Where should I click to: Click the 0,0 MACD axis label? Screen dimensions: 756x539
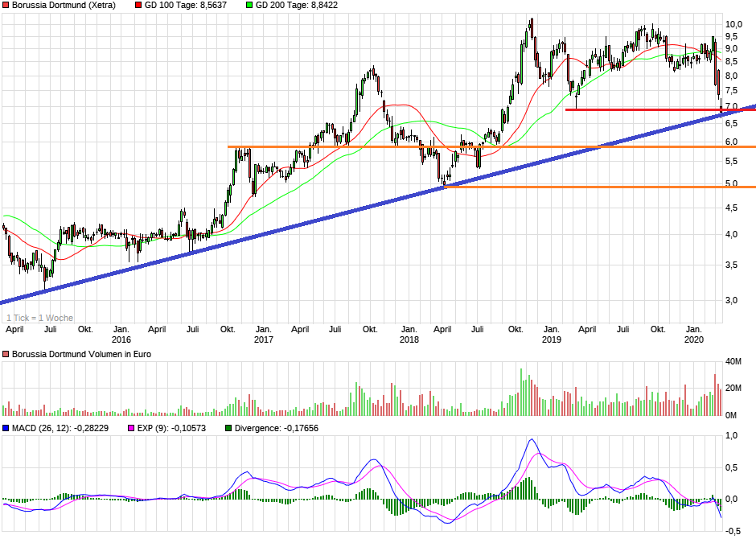[731, 499]
